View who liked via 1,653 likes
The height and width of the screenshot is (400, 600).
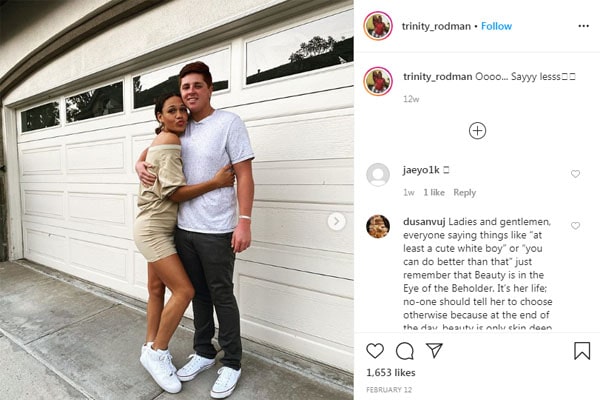click(x=391, y=372)
